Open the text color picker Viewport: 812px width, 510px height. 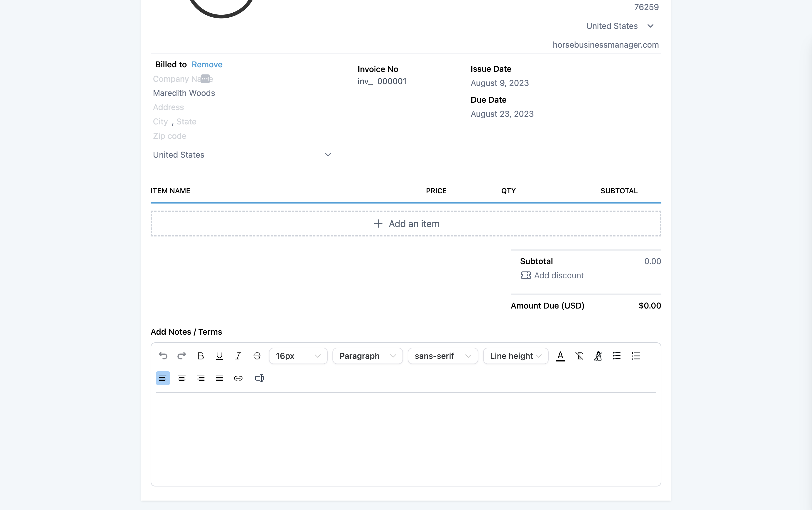click(560, 356)
